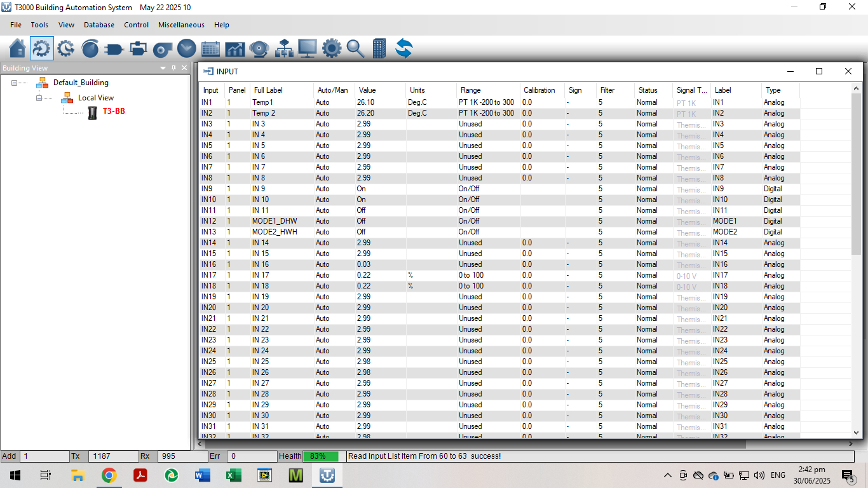Select the T3-BB device in tree
The width and height of the screenshot is (868, 488).
point(114,111)
